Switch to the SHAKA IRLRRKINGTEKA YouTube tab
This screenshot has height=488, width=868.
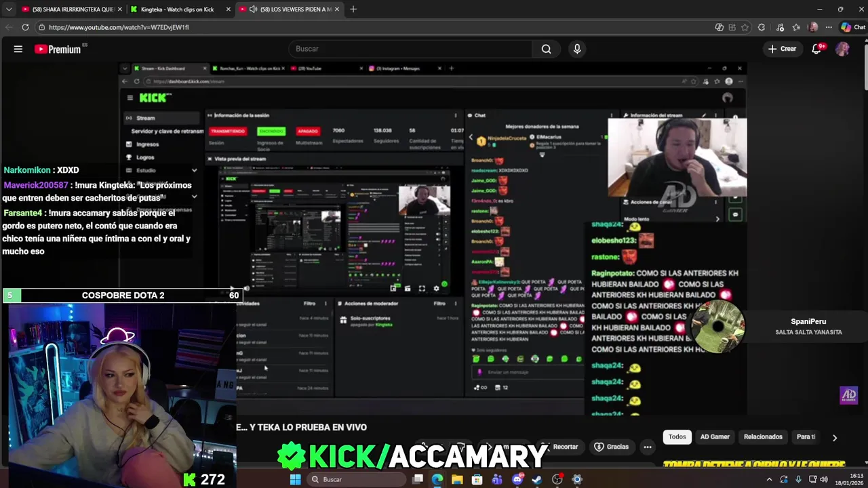point(72,9)
